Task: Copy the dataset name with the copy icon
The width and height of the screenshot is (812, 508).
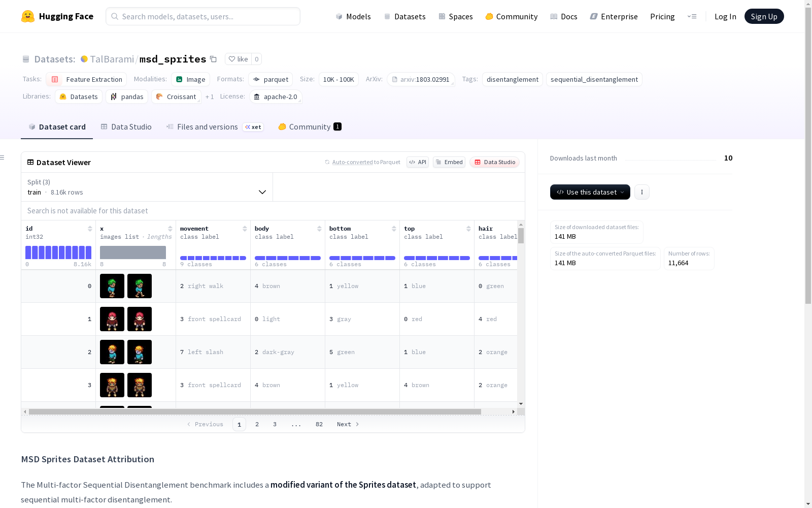Action: click(214, 59)
